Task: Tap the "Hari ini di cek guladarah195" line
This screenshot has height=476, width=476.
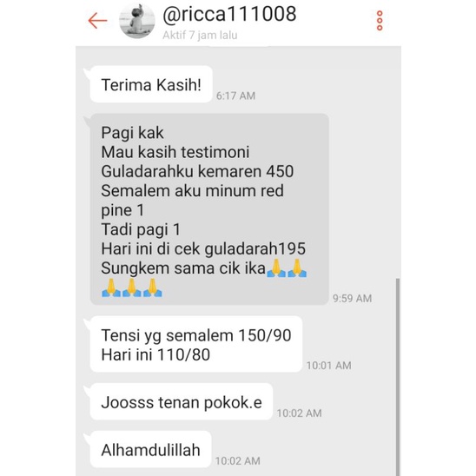Action: [203, 249]
